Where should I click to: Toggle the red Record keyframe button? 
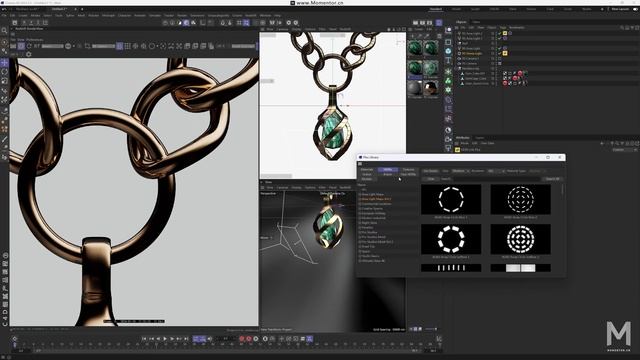pos(242,339)
